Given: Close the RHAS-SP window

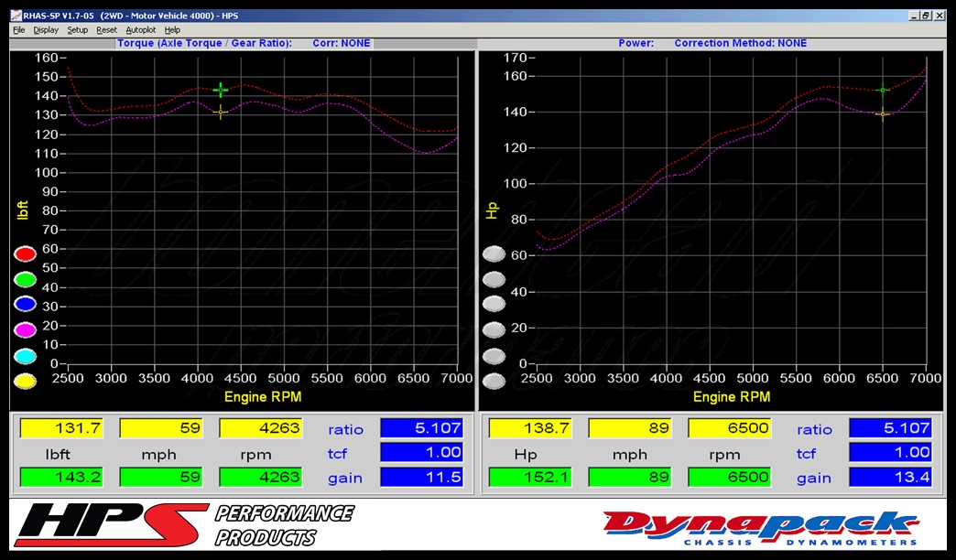Looking at the screenshot, I should [940, 16].
